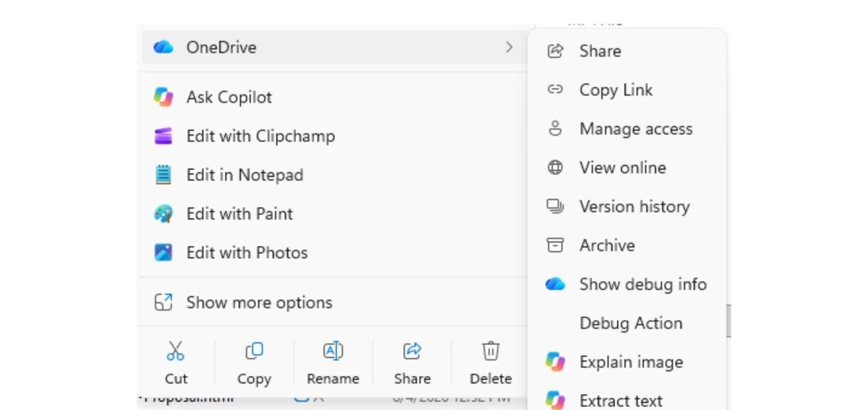Screen dimensions: 868x410
Task: Click the Photos app icon
Action: coord(163,252)
